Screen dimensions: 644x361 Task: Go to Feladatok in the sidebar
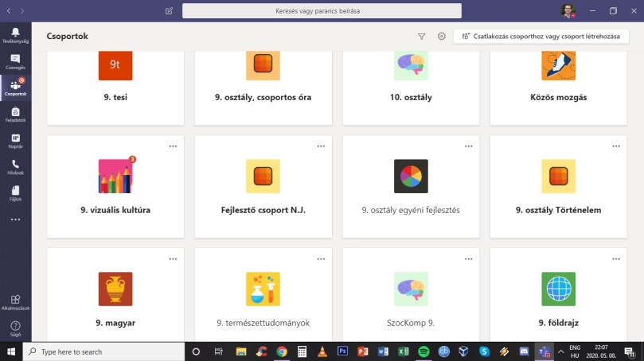click(15, 115)
